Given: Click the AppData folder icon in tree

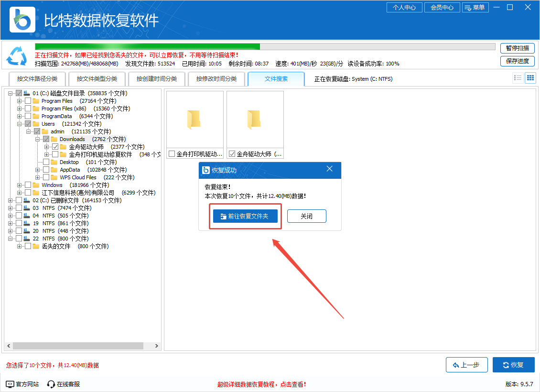Looking at the screenshot, I should click(54, 170).
